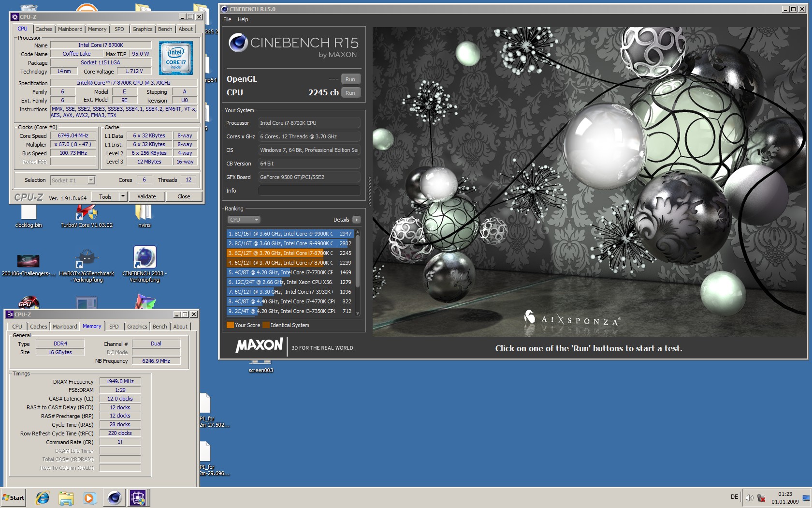Image resolution: width=812 pixels, height=508 pixels.
Task: Open the Help menu in Cinebench
Action: point(243,19)
